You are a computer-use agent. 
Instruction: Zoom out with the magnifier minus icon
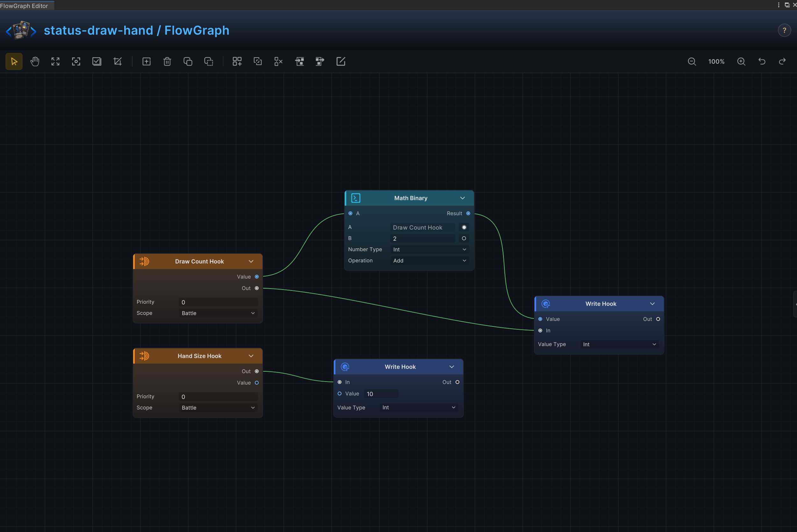(692, 61)
